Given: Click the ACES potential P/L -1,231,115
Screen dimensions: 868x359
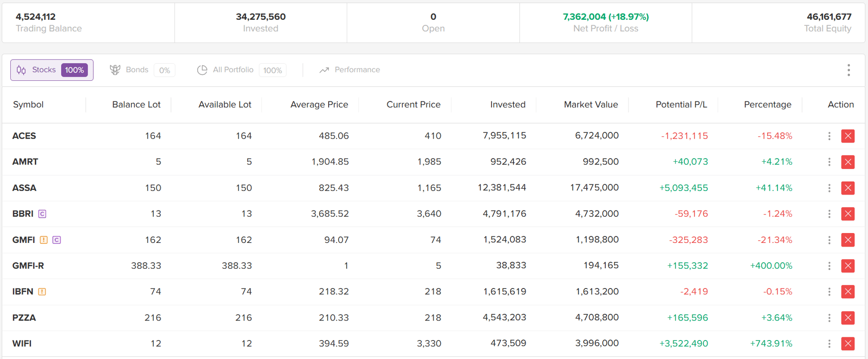Looking at the screenshot, I should coord(684,136).
